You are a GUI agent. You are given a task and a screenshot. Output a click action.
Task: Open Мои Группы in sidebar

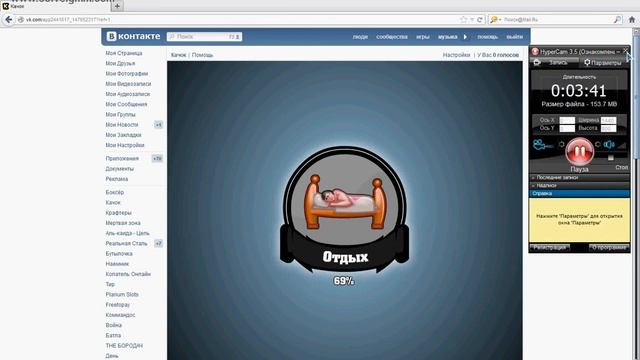click(x=120, y=114)
